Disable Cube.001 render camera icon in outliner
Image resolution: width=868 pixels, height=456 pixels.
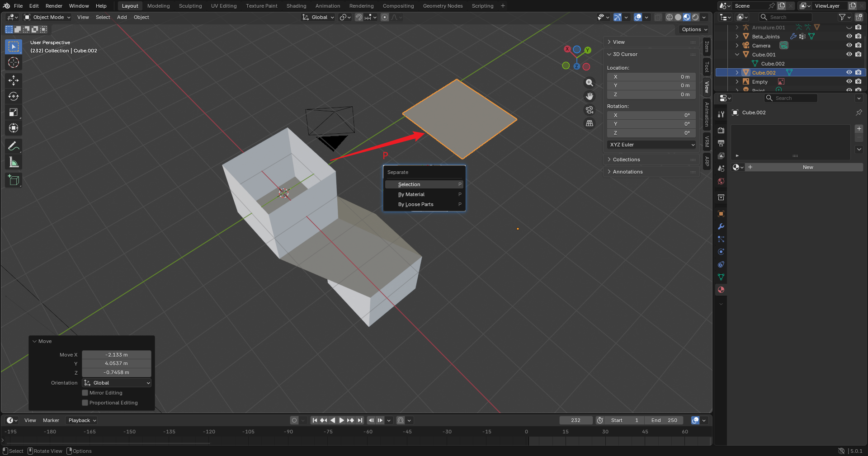[x=858, y=54]
